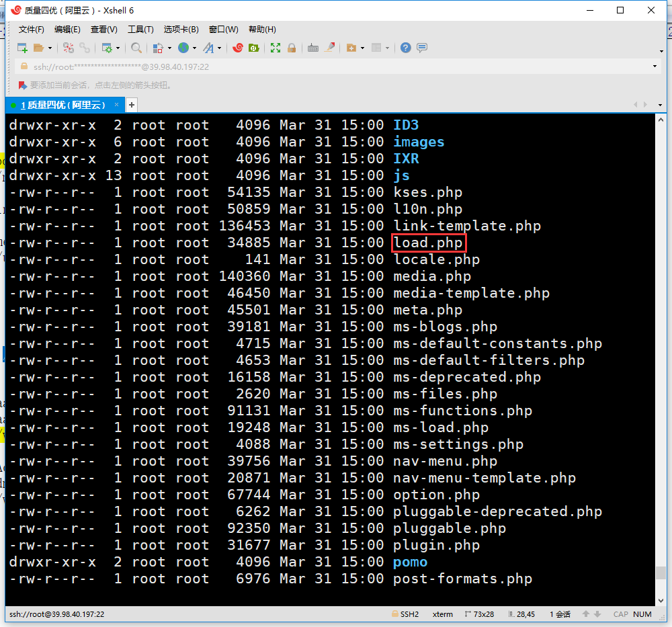The height and width of the screenshot is (627, 672).
Task: Expand the font settings dropdown arrow
Action: tap(219, 48)
